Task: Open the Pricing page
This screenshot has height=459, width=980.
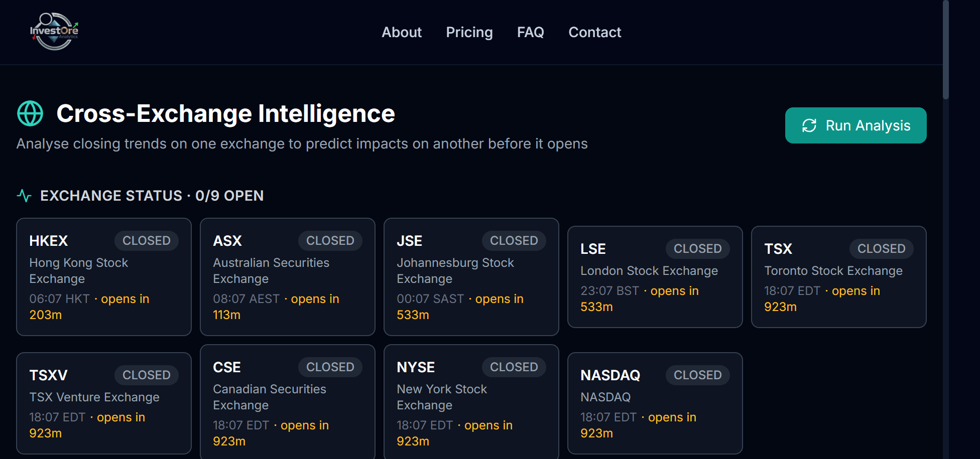Action: [x=469, y=32]
